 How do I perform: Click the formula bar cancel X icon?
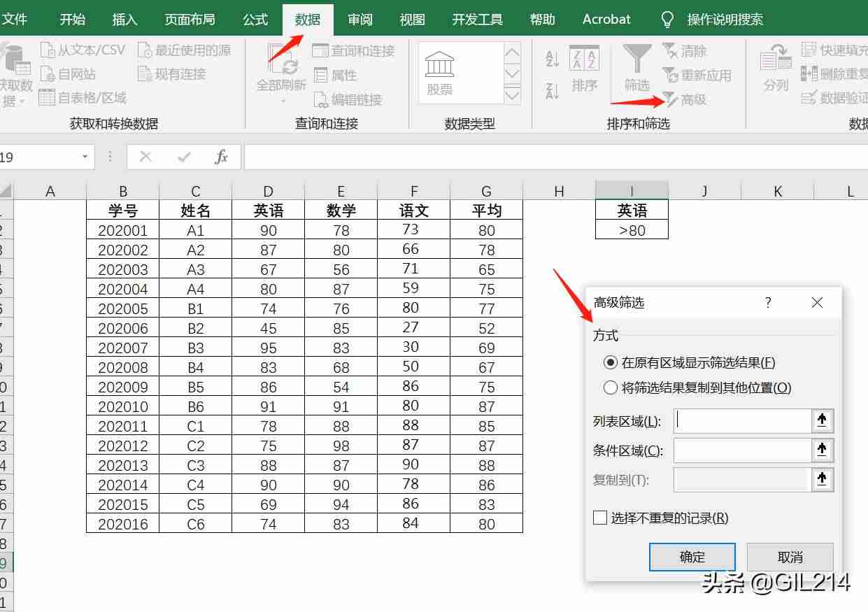point(145,157)
